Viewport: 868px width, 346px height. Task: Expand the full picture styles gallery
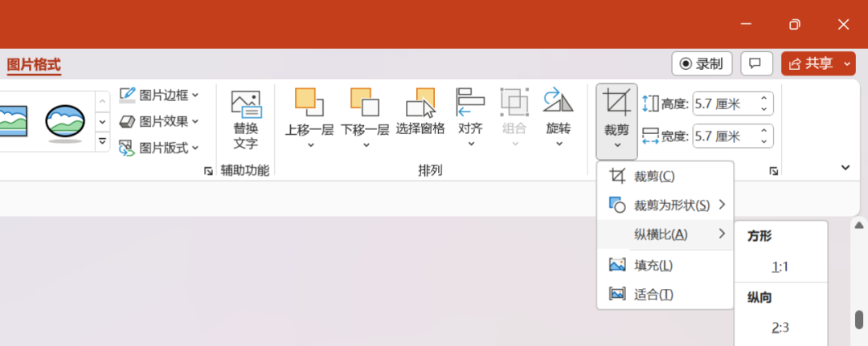(x=103, y=141)
